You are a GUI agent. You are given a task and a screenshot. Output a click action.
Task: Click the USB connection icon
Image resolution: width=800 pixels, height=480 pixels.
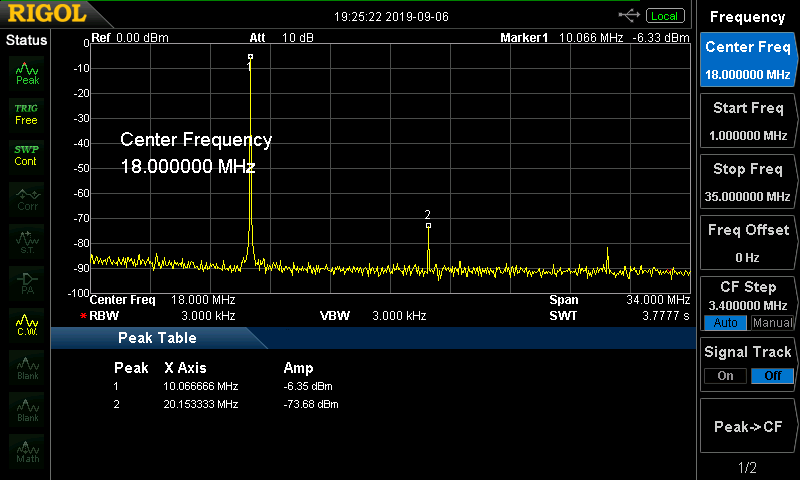coord(629,16)
